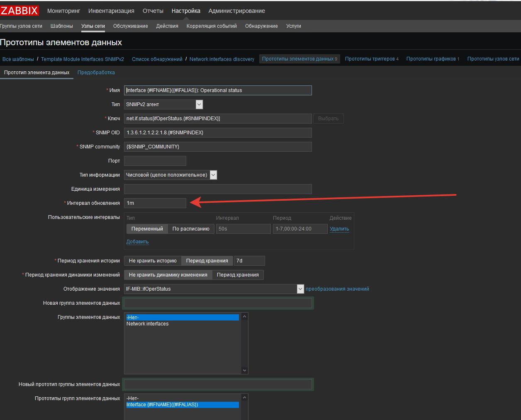The image size is (521, 420).
Task: Open the 'Тип' SNMPv2 agent dropdown
Action: click(164, 104)
